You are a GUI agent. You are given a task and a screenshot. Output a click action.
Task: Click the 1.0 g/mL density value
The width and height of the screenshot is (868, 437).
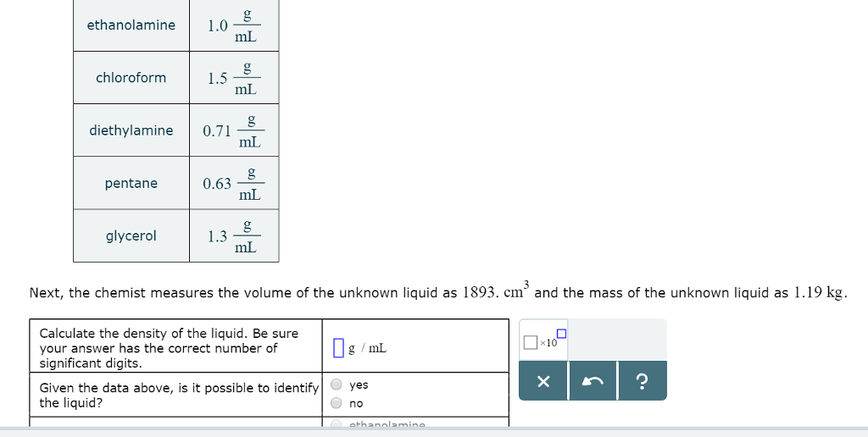tap(234, 25)
